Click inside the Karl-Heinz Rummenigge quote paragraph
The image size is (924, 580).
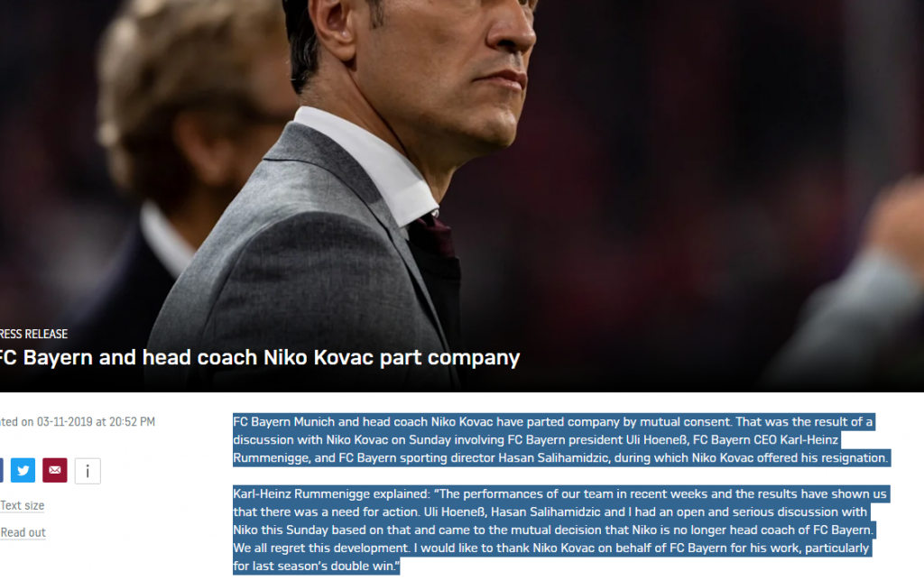pyautogui.click(x=559, y=530)
